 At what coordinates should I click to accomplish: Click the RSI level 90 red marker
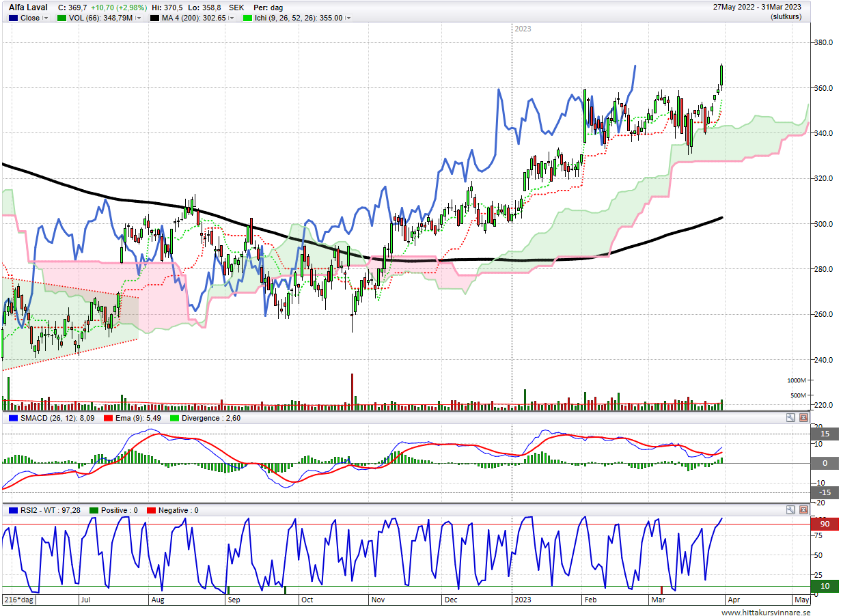[824, 524]
